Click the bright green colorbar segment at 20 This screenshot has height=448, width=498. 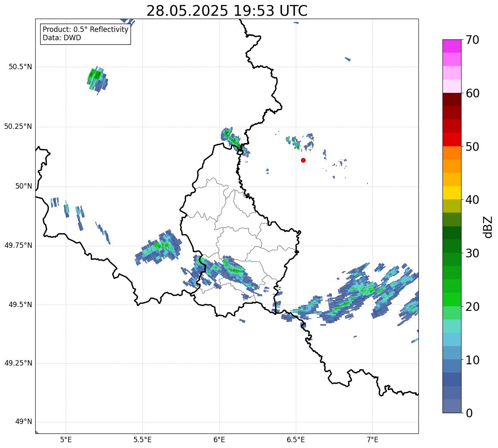pos(452,300)
